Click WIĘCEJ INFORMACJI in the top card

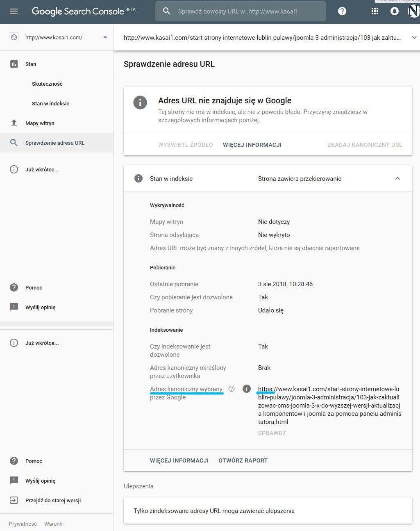pyautogui.click(x=252, y=145)
